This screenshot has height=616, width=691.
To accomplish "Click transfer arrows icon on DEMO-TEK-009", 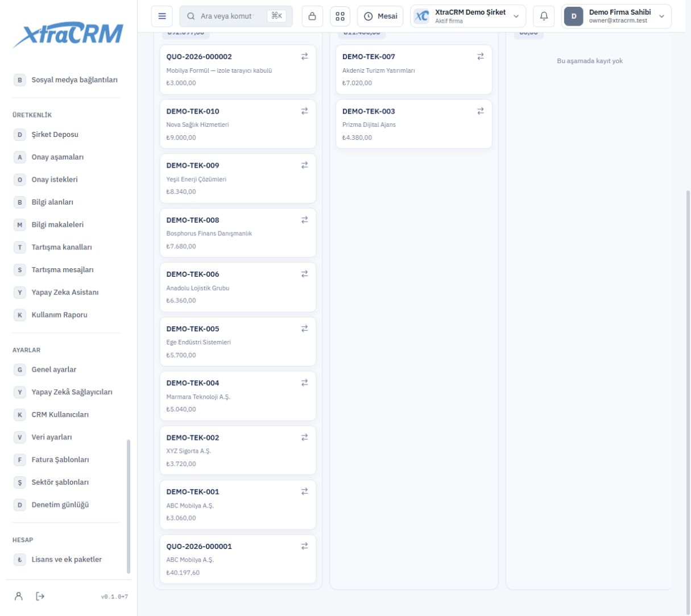I will pos(304,165).
